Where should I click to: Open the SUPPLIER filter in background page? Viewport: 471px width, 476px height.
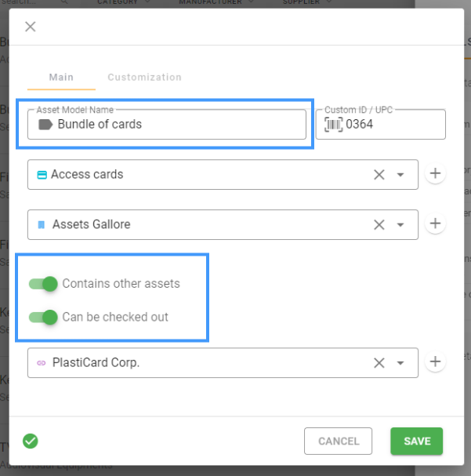307,2
